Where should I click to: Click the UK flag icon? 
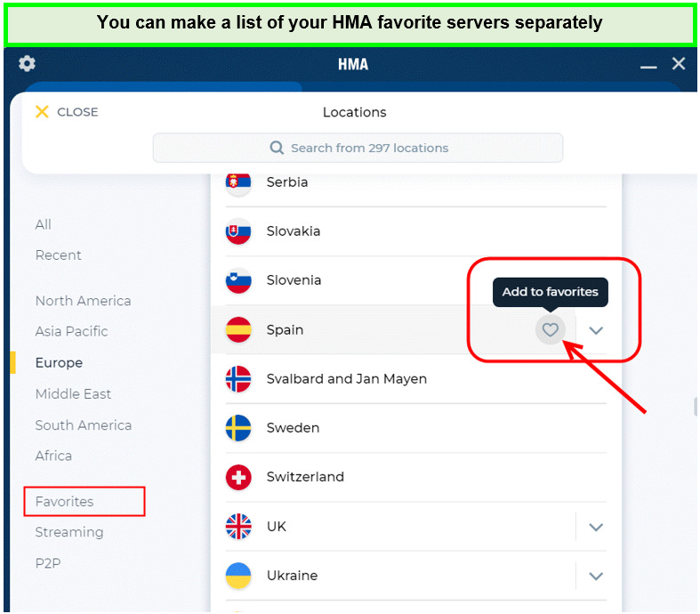click(238, 527)
